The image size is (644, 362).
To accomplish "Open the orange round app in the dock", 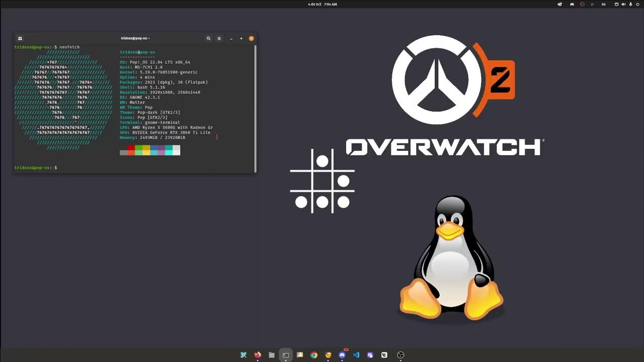I will (x=328, y=355).
